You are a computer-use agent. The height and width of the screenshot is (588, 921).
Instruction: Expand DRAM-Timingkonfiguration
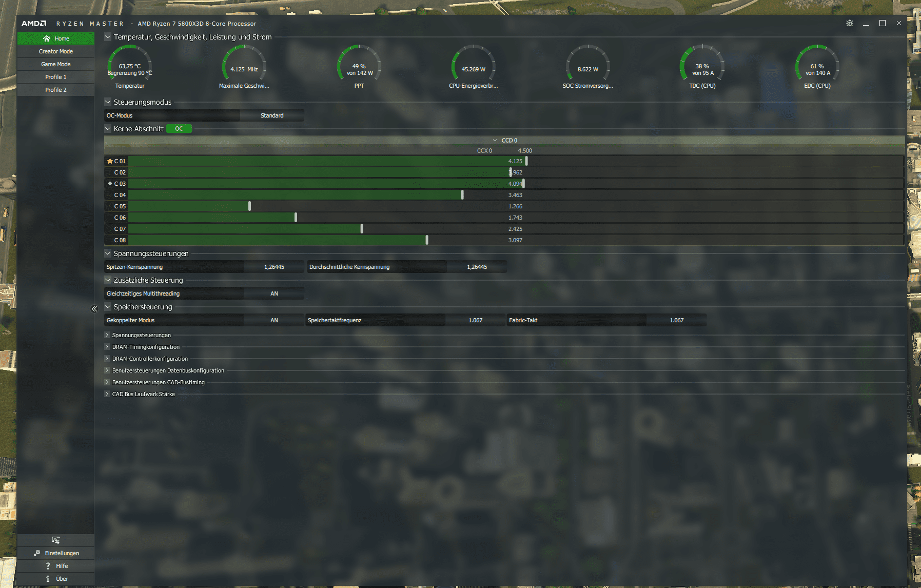point(107,347)
